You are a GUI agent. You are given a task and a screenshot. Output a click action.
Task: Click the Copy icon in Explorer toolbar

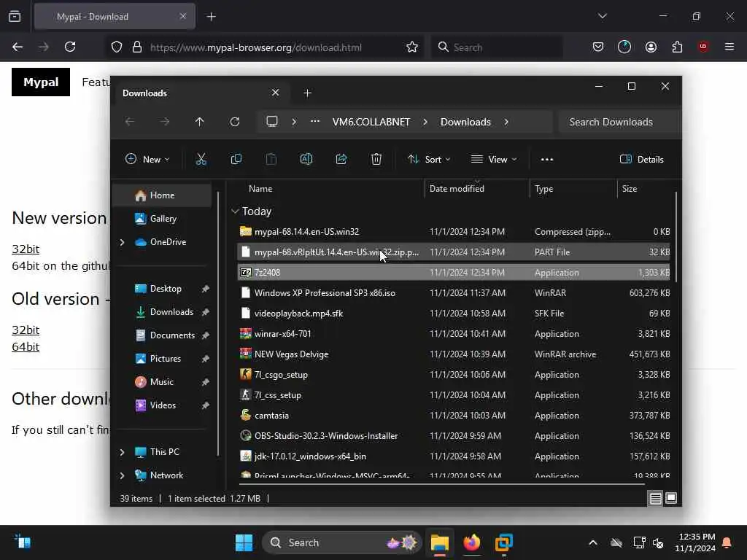tap(236, 159)
